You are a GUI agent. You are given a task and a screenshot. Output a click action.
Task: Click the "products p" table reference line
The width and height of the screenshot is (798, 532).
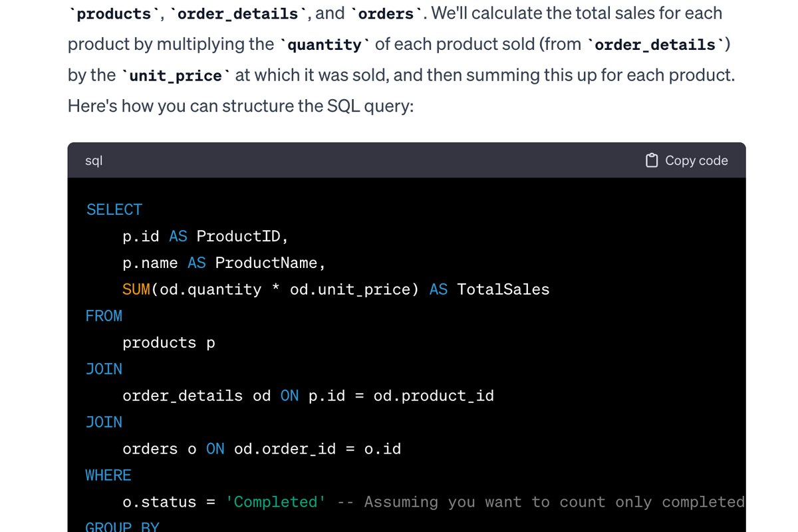[169, 343]
